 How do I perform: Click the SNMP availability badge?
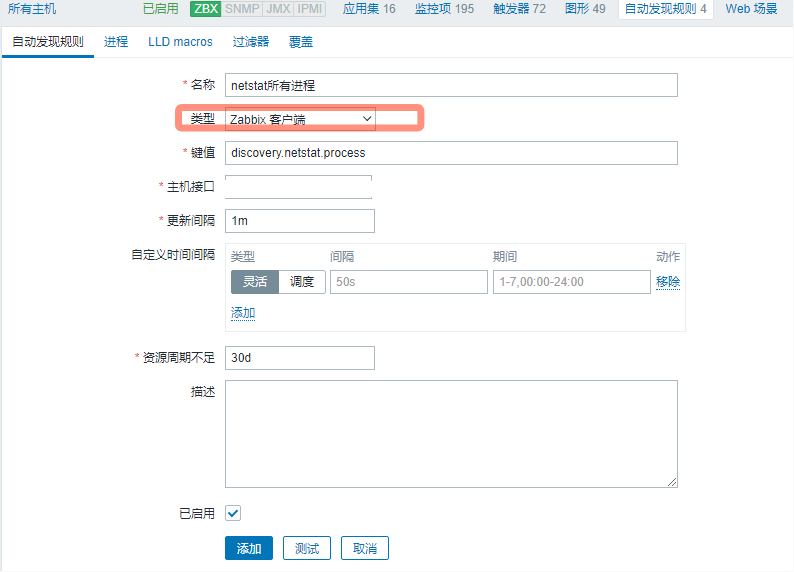click(242, 9)
